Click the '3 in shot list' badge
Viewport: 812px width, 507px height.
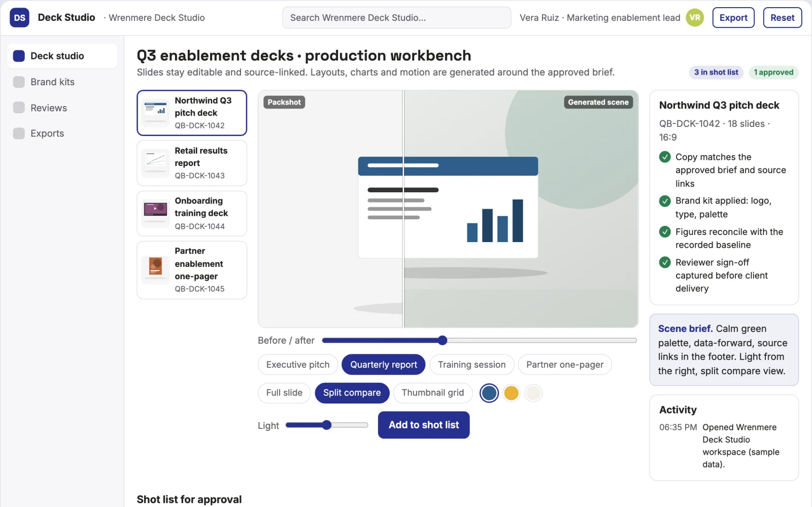[x=716, y=73]
